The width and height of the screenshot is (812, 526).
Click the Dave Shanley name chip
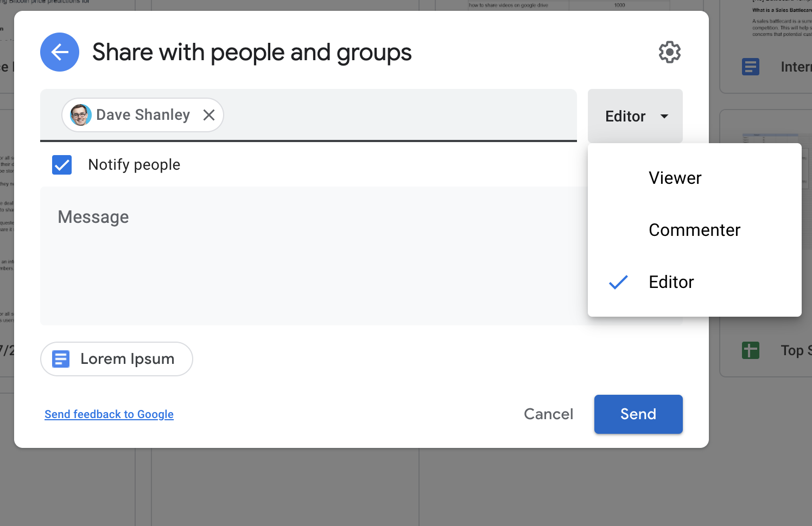coord(143,115)
